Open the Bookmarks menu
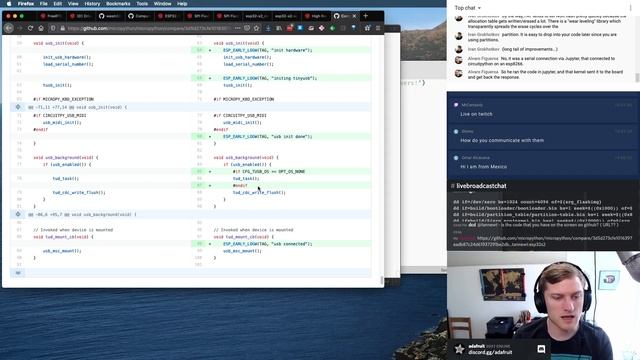Image resolution: width=640 pixels, height=360 pixels. 118,4
